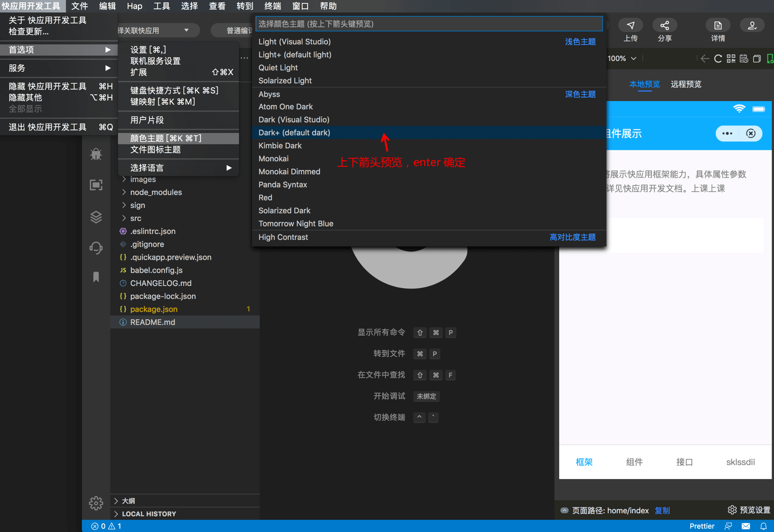
Task: Click the 详情 (details) document icon
Action: coord(718,25)
